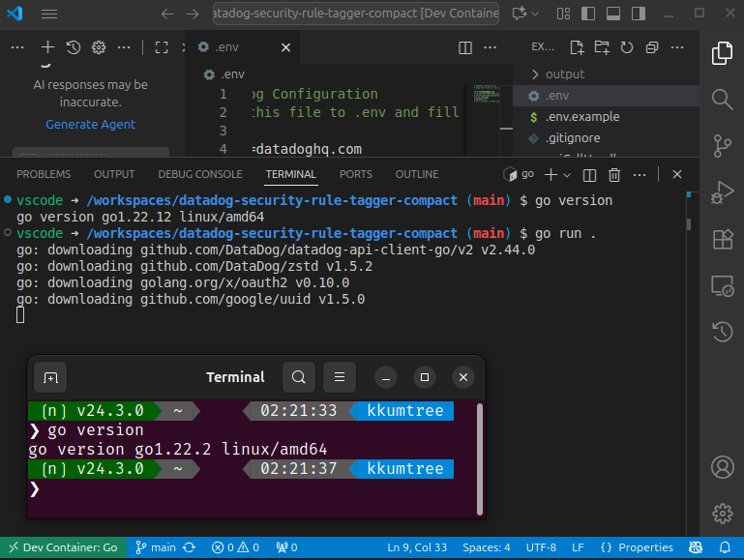Open the Accounts menu icon
Screen dimensions: 744x560
(722, 467)
